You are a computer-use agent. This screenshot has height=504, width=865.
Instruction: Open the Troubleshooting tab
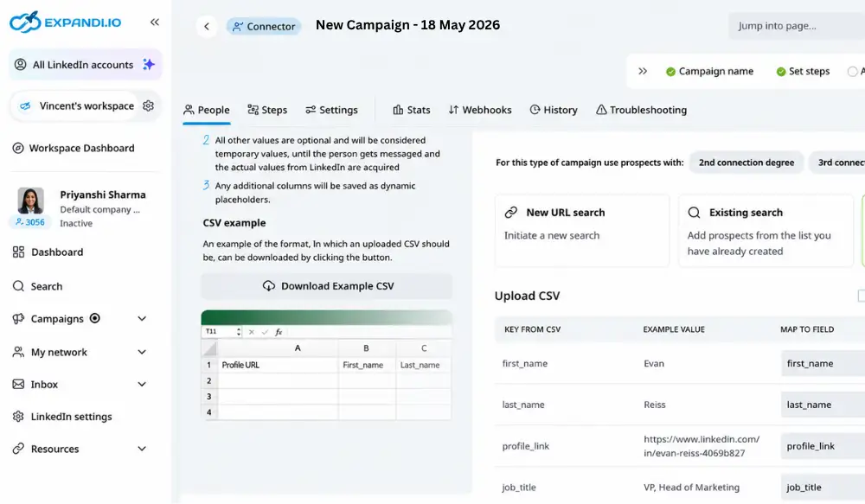[x=641, y=110]
